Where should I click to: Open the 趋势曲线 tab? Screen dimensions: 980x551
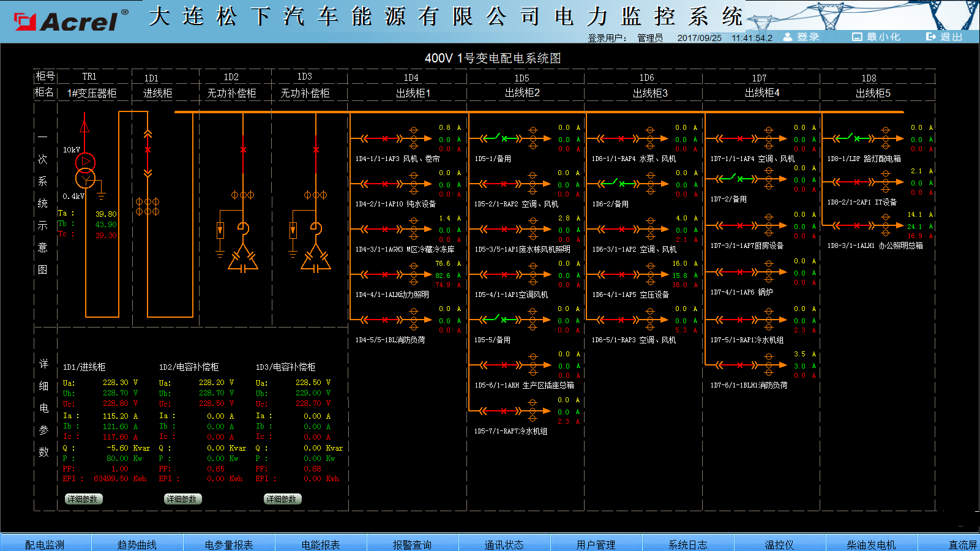(x=137, y=544)
